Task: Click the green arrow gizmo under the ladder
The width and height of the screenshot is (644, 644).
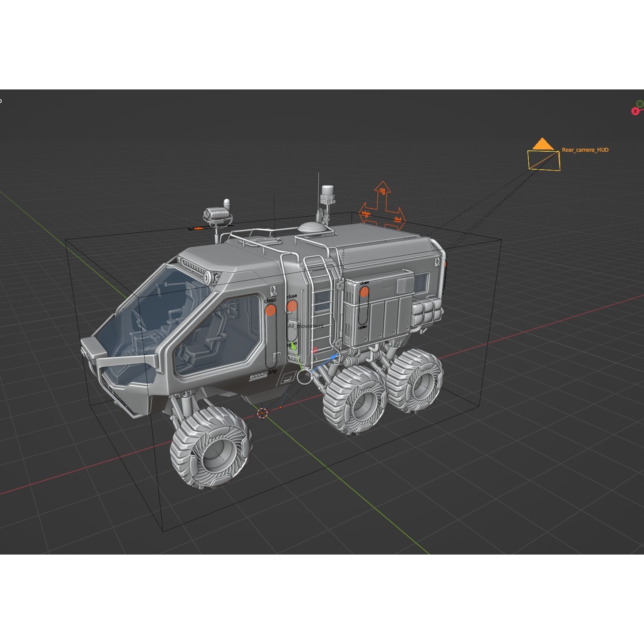Action: tap(293, 347)
